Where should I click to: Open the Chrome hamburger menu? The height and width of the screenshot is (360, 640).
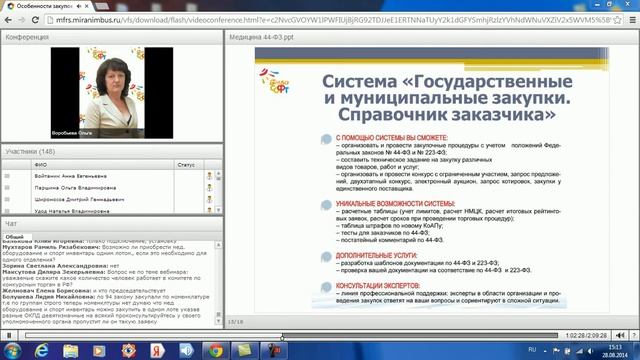click(x=632, y=20)
